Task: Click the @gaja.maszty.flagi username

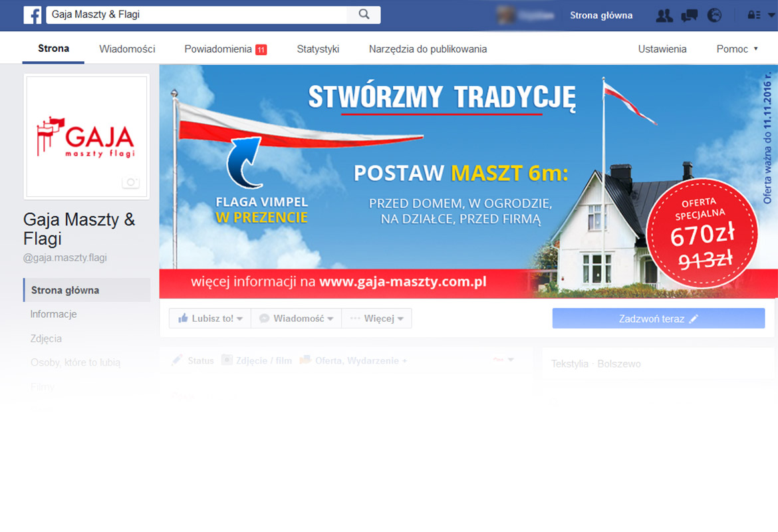Action: 65,257
